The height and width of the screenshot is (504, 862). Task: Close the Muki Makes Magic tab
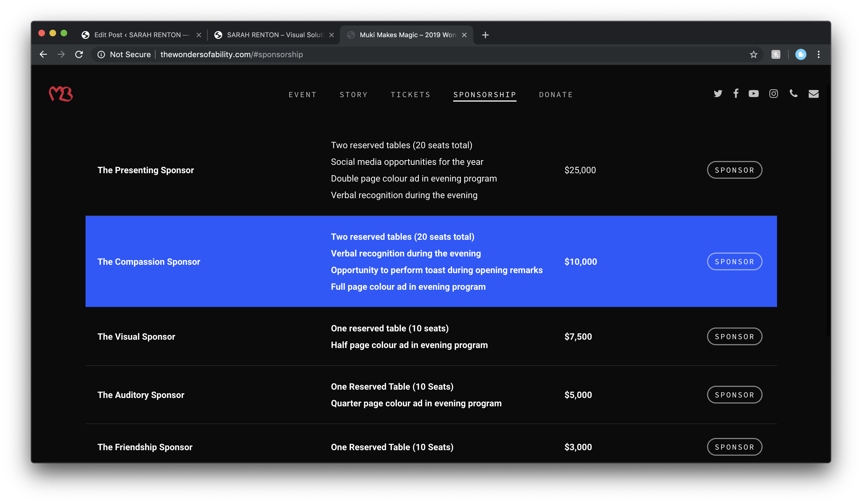(464, 35)
